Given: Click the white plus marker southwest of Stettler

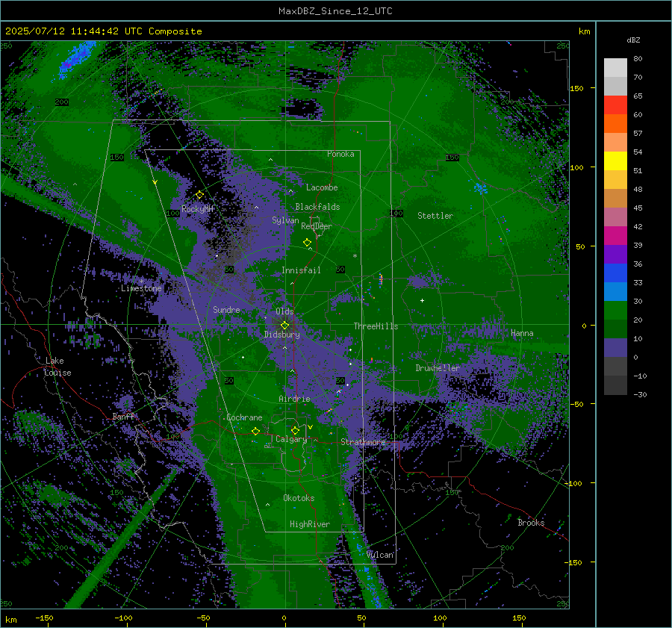Looking at the screenshot, I should 422,300.
